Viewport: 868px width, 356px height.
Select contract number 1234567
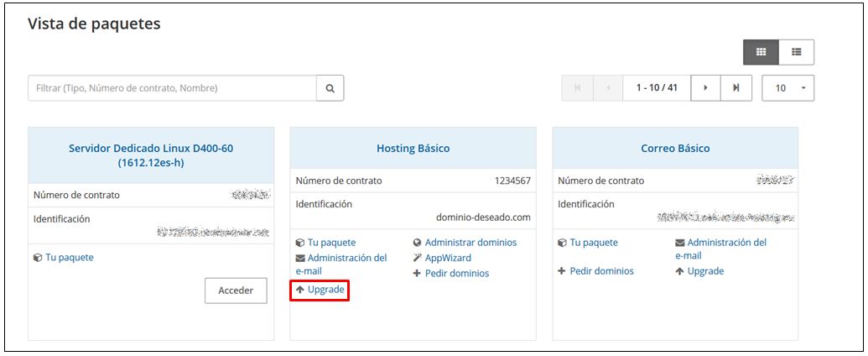point(512,181)
